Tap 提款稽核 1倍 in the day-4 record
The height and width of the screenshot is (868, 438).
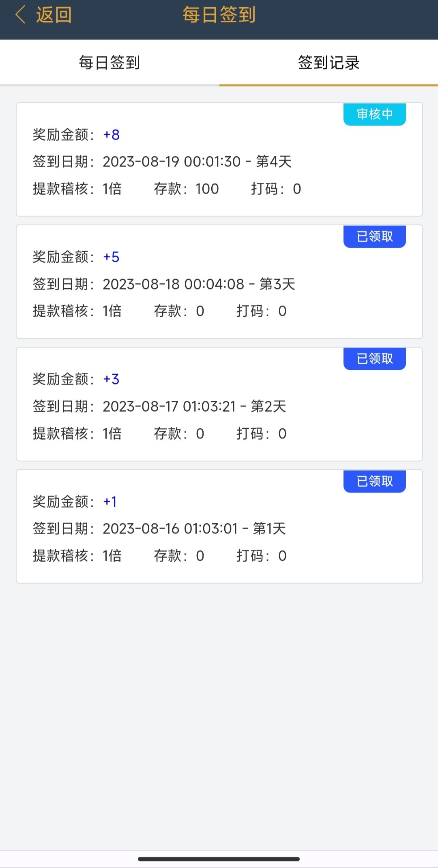point(77,189)
